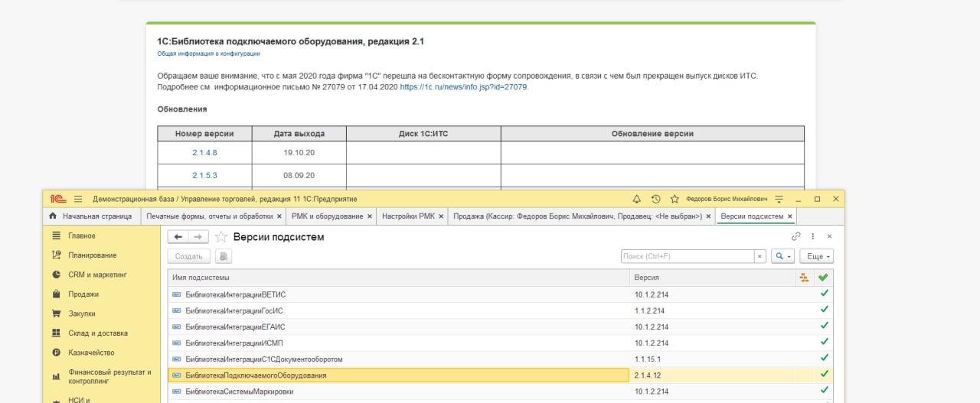Click checkmark in БиблиотекаПодключаемогоОборудования row
980x403 pixels.
coord(824,374)
